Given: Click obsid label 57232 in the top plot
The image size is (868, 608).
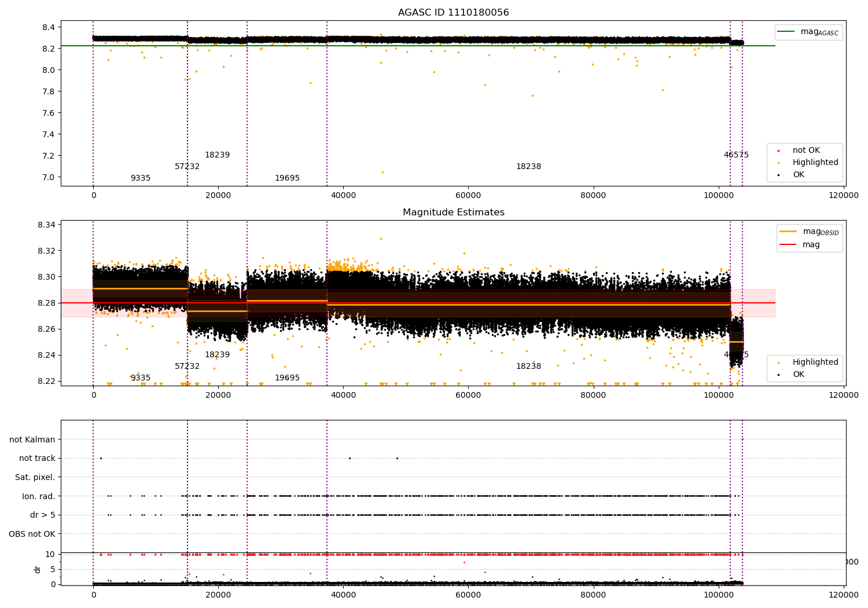Looking at the screenshot, I should 187,167.
